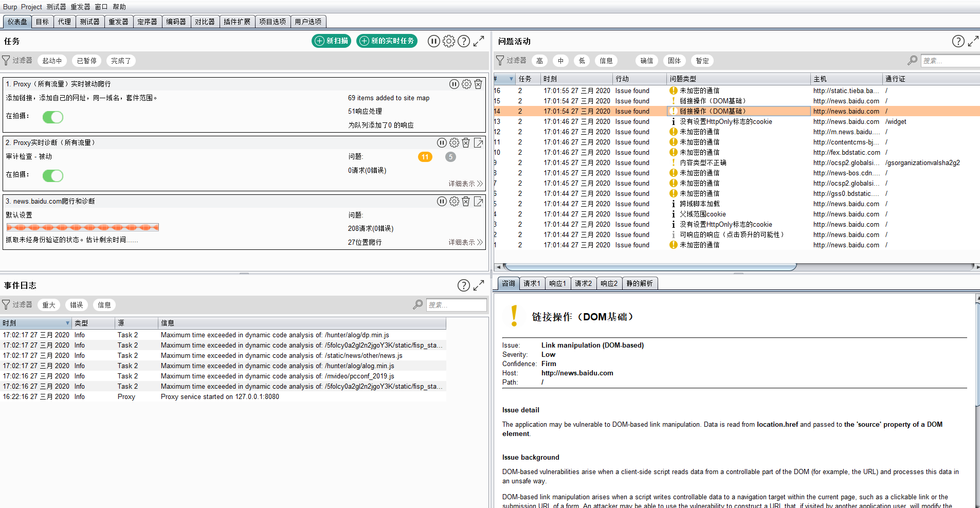Delete task 2 Proxy live audit
980x508 pixels.
point(466,142)
